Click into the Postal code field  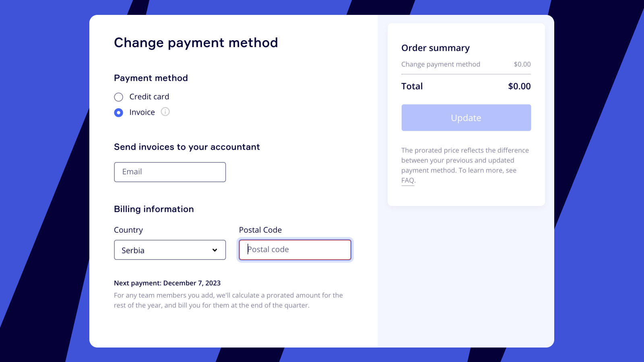tap(295, 250)
